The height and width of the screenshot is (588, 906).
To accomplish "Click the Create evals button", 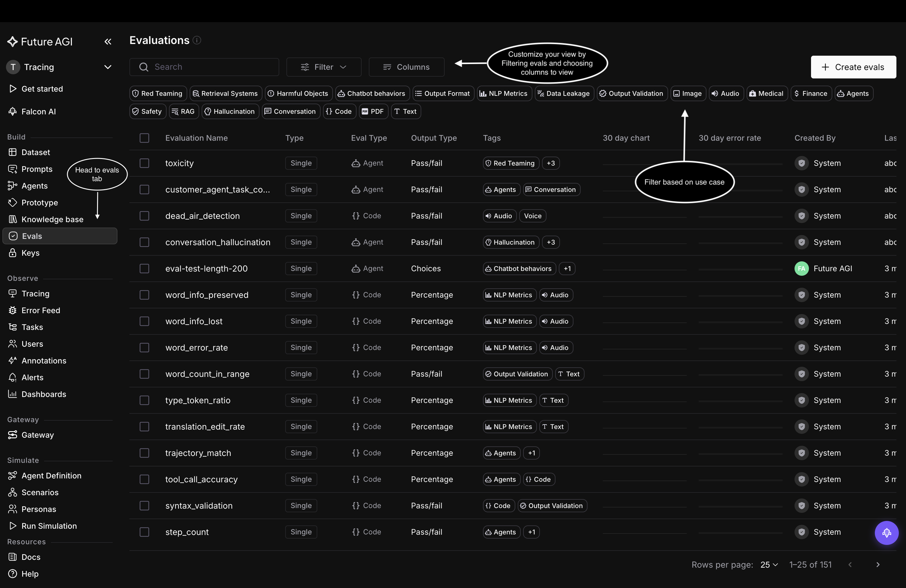I will [853, 67].
